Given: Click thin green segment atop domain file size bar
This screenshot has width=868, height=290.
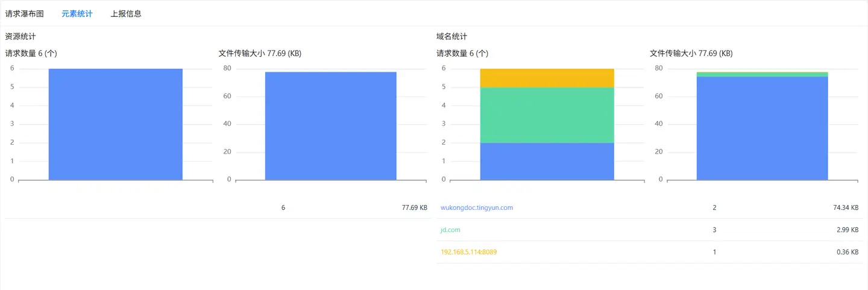Looking at the screenshot, I should (762, 74).
